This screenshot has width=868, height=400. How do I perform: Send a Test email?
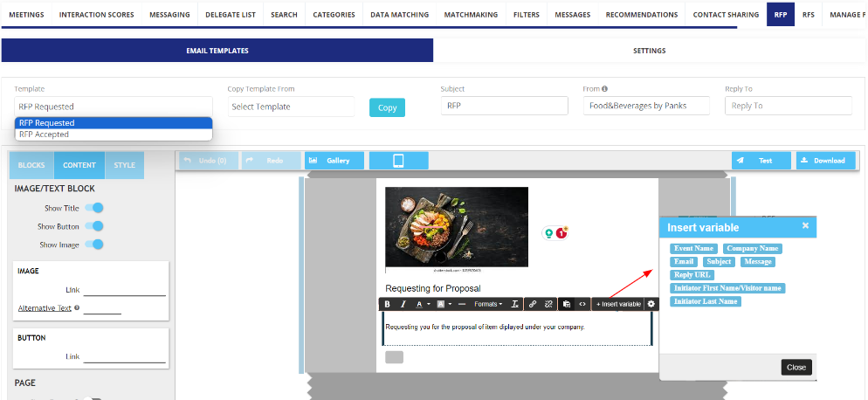(x=761, y=161)
